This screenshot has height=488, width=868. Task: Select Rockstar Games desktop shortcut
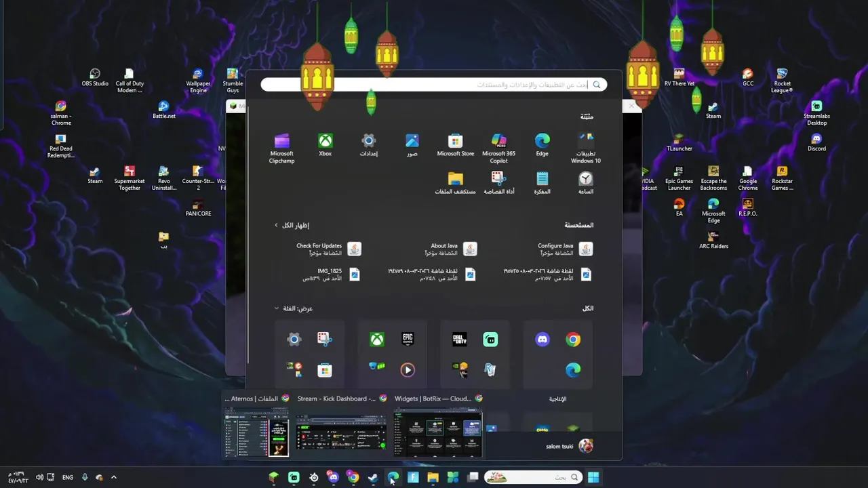(782, 178)
